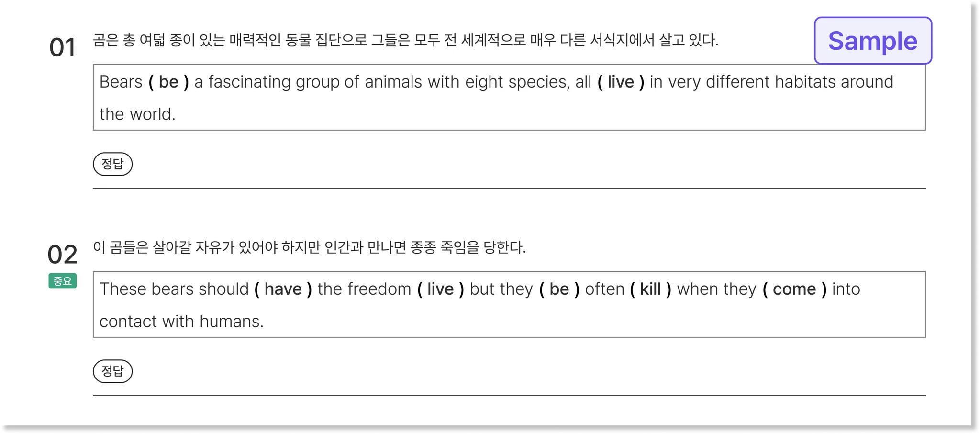Click the green 중요 tag
Screen dimensions: 980x434
pos(63,281)
